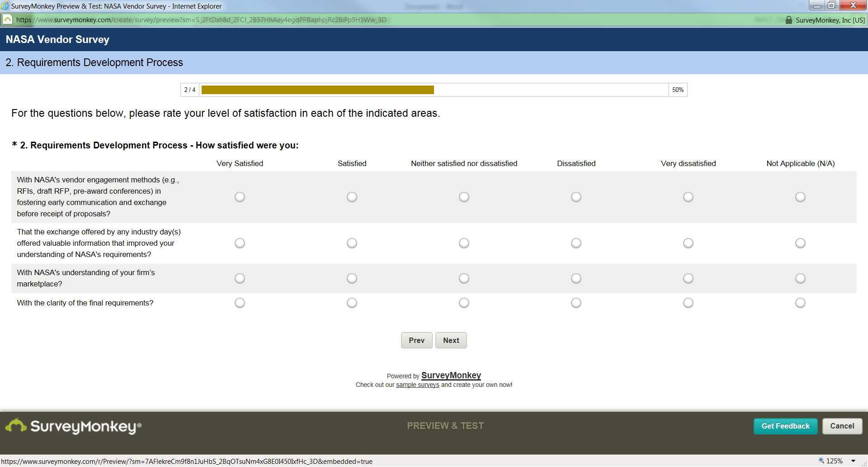The width and height of the screenshot is (868, 467).
Task: Open the SurveyMonkey powered-by link
Action: pos(451,375)
